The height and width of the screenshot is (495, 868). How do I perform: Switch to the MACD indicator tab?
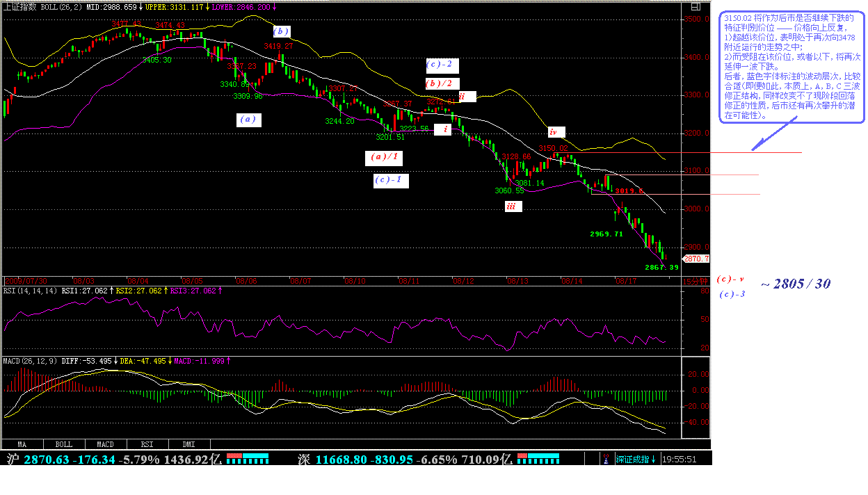(106, 444)
